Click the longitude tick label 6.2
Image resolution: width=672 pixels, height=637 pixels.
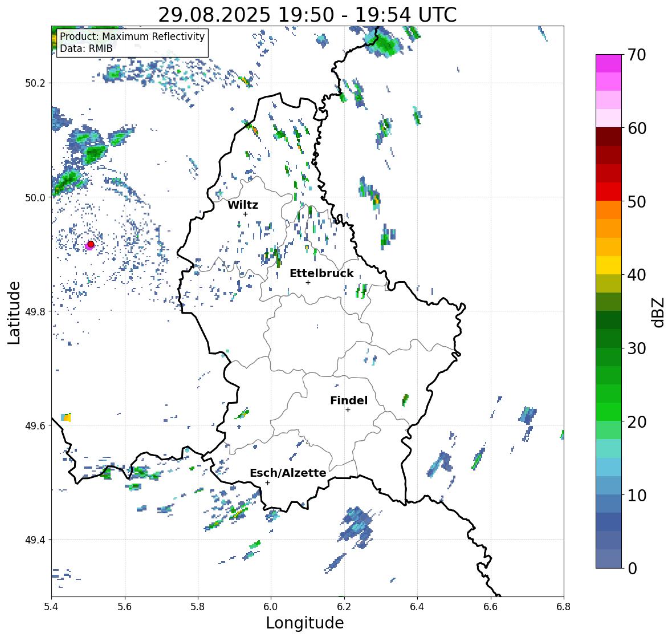tap(344, 607)
